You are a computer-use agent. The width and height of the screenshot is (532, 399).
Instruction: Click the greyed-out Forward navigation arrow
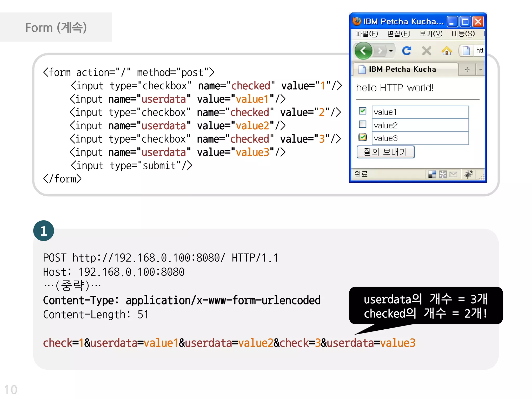(x=380, y=51)
